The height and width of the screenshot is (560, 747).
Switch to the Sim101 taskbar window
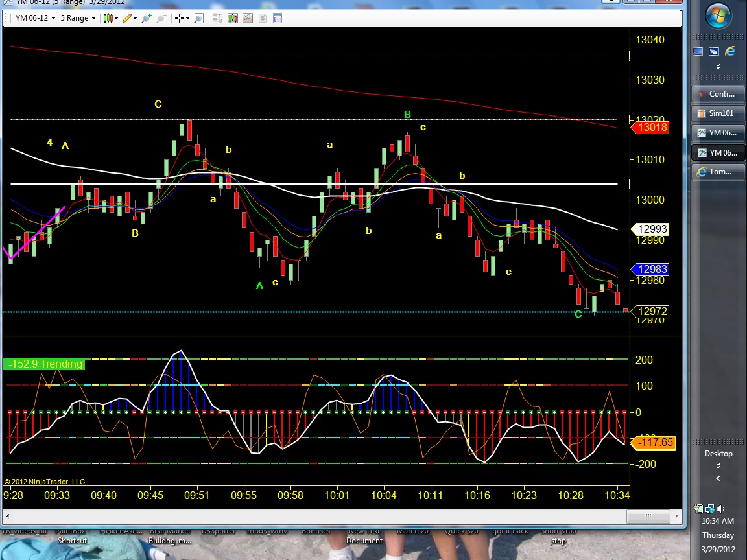pos(718,113)
